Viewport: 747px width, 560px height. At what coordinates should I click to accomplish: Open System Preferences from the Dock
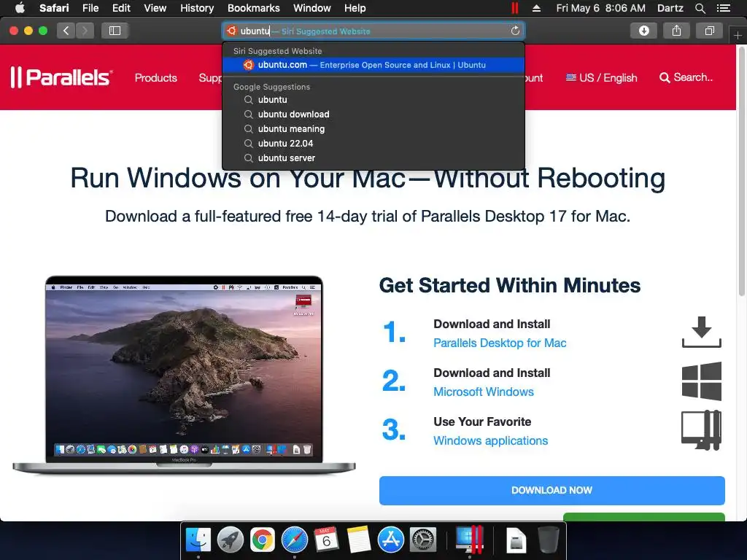point(422,540)
